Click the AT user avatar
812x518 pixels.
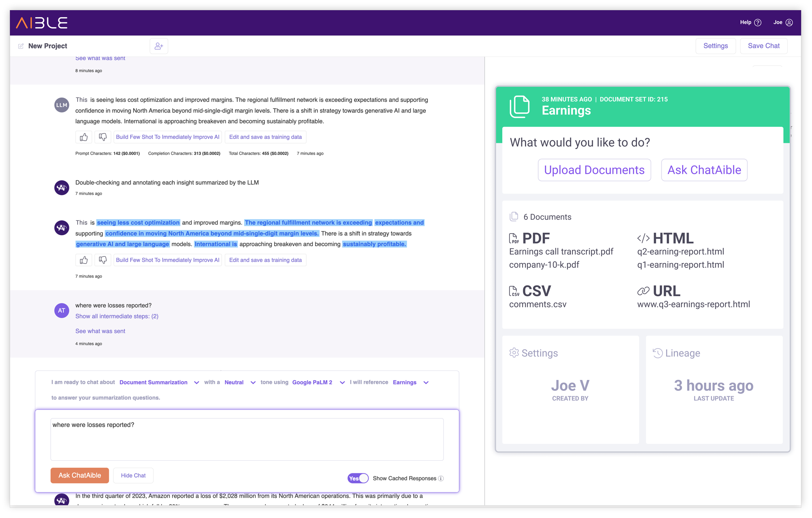click(62, 310)
